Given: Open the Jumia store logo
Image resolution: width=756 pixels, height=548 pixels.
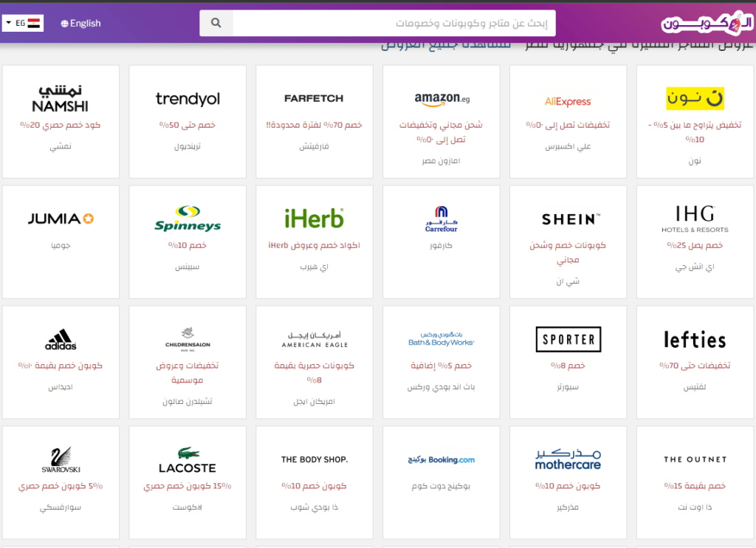Looking at the screenshot, I should pos(61,219).
